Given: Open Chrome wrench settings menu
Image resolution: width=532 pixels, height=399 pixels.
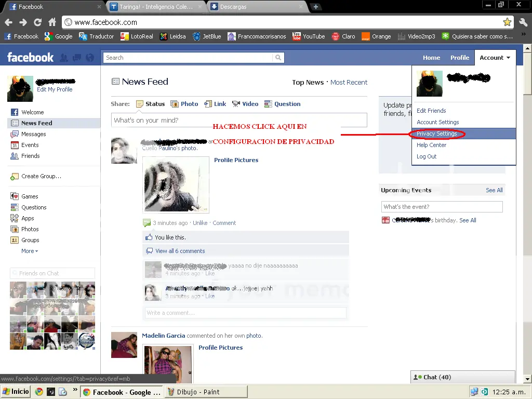Looking at the screenshot, I should (523, 22).
